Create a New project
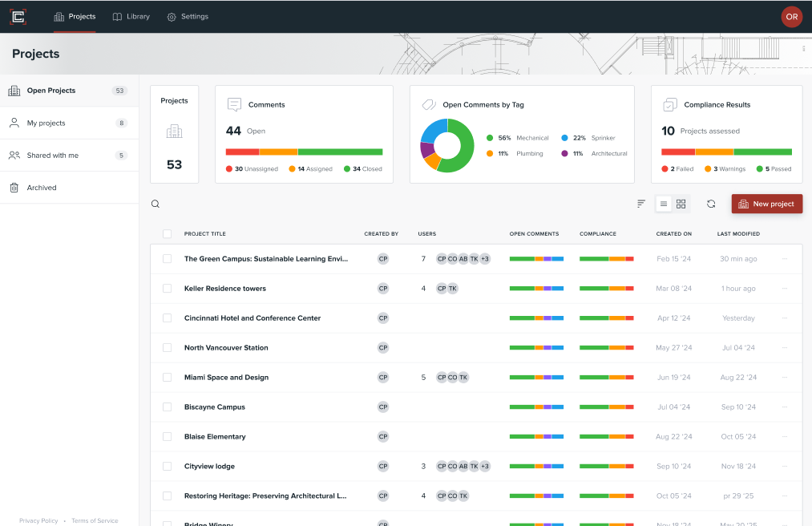This screenshot has height=526, width=812. tap(766, 204)
